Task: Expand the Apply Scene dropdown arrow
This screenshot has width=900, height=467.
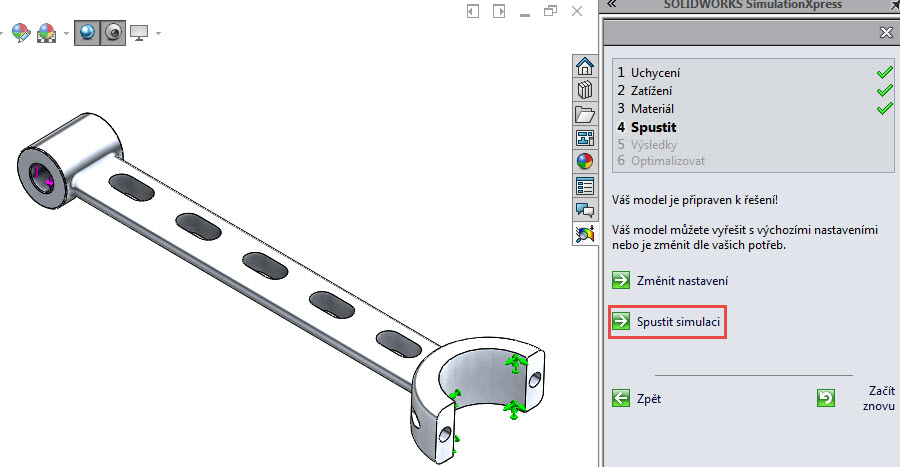Action: click(66, 33)
